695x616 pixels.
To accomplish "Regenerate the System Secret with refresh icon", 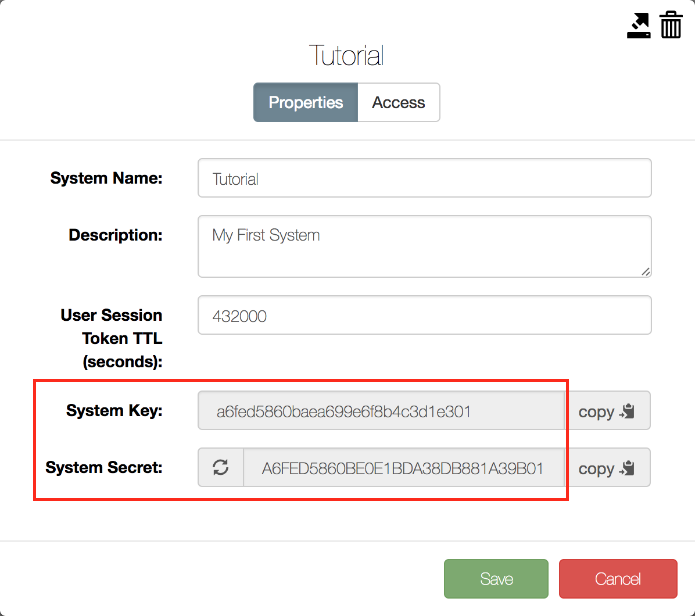I will point(221,468).
